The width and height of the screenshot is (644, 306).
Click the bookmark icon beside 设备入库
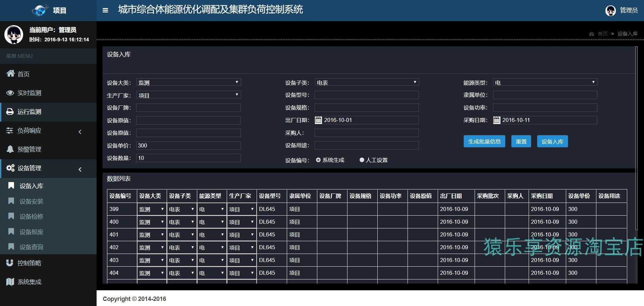[x=11, y=185]
